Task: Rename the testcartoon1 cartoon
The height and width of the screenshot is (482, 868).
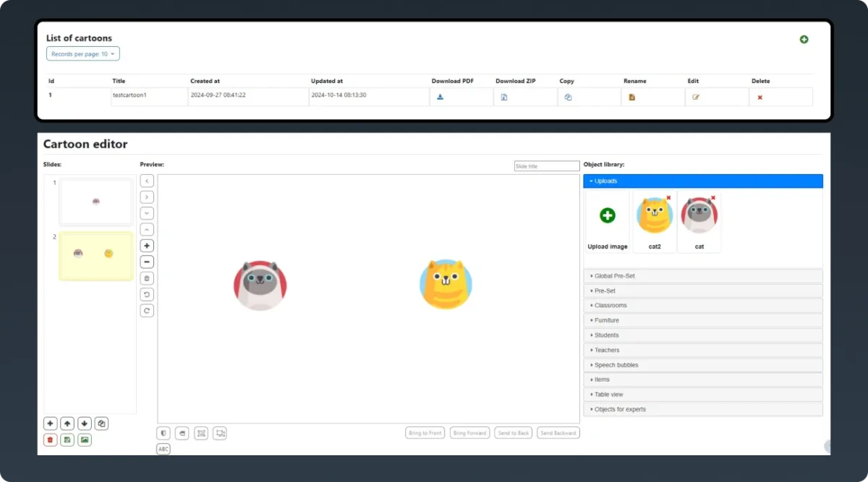Action: (x=631, y=97)
